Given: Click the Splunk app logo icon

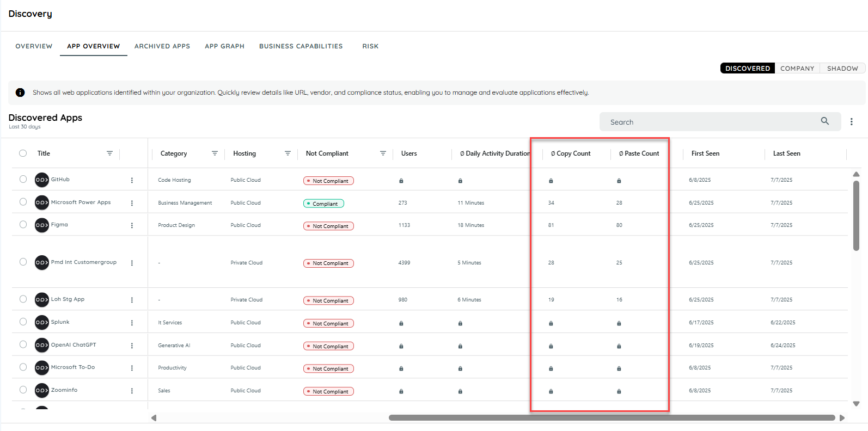Looking at the screenshot, I should [x=42, y=322].
